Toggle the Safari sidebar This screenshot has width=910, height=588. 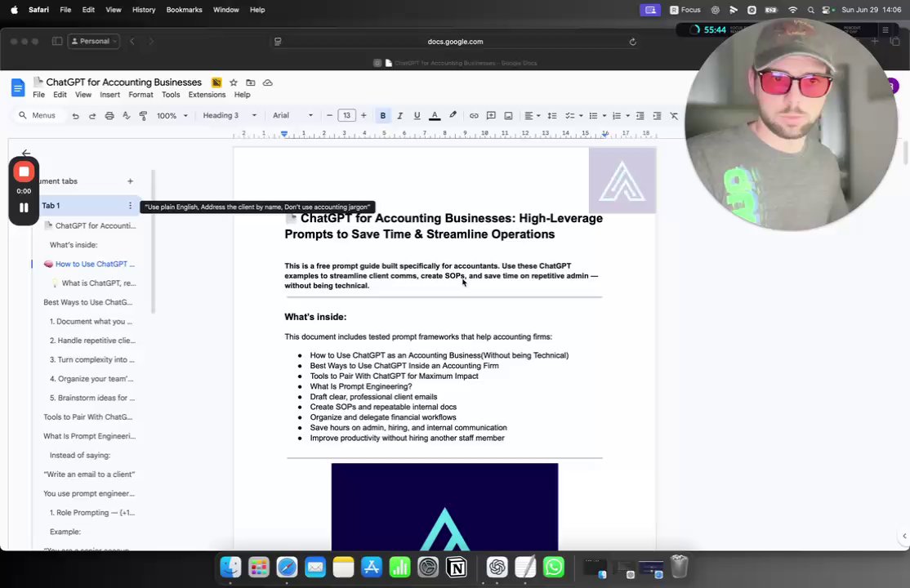57,41
